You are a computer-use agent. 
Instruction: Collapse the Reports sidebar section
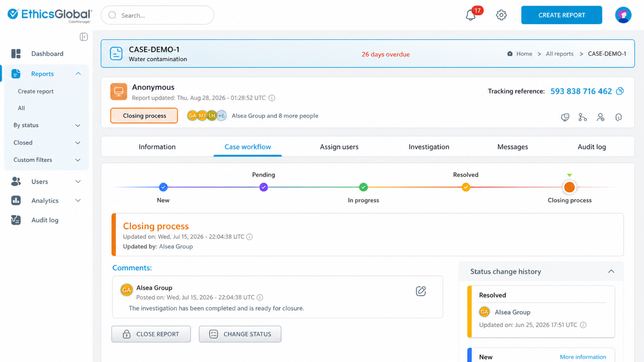pyautogui.click(x=78, y=74)
